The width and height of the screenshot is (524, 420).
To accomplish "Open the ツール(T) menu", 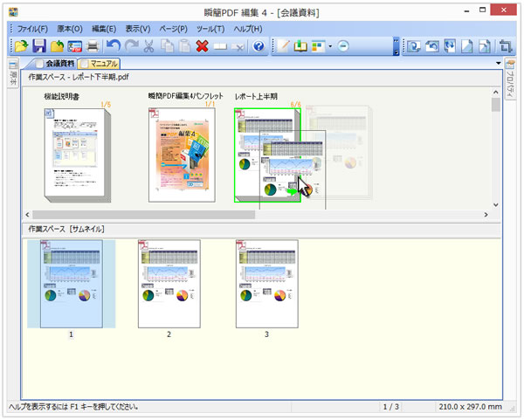I will click(210, 29).
